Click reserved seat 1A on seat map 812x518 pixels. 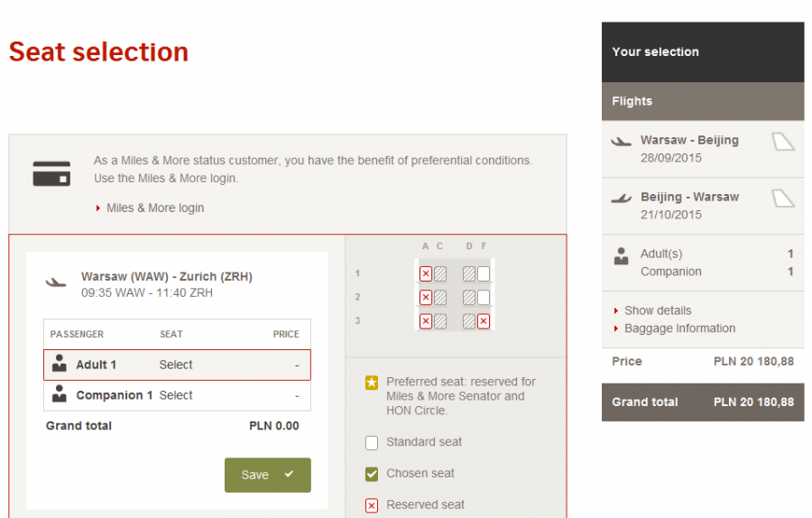(x=426, y=273)
